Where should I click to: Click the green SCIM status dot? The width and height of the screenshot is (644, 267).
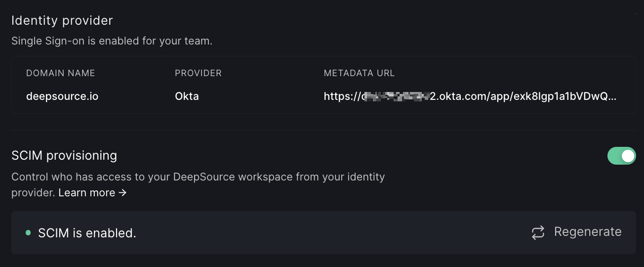[28, 232]
